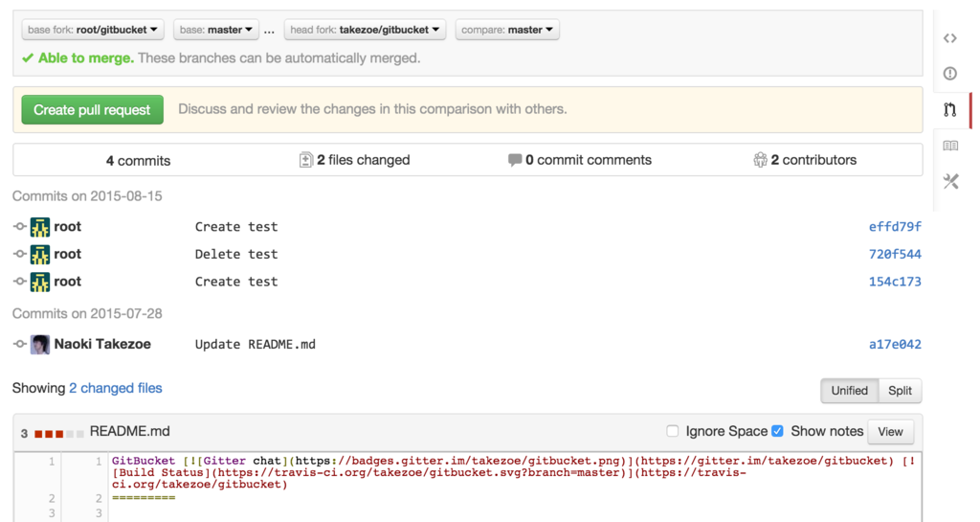The image size is (980, 522).
Task: Open the compare: master branch dropdown
Action: tap(507, 30)
